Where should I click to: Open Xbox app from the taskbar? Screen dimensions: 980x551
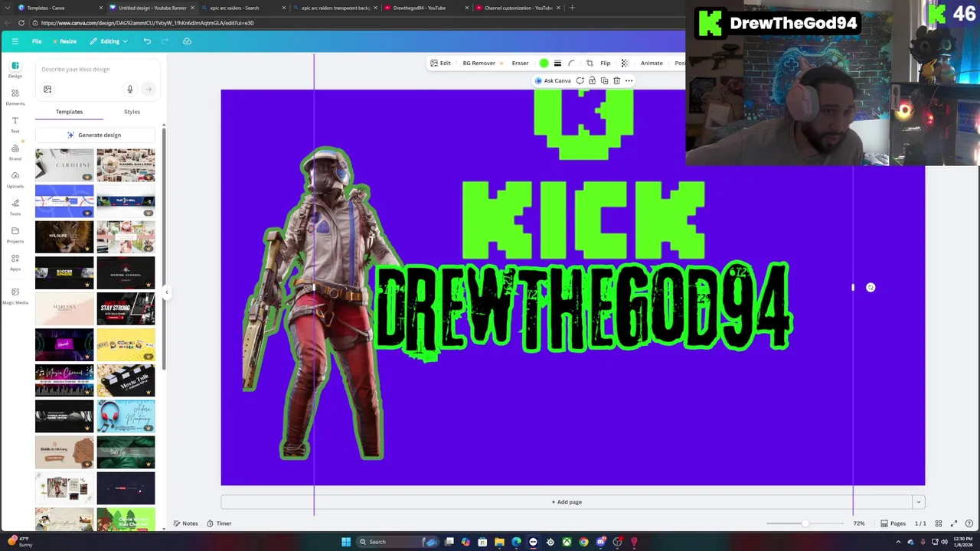pos(567,542)
